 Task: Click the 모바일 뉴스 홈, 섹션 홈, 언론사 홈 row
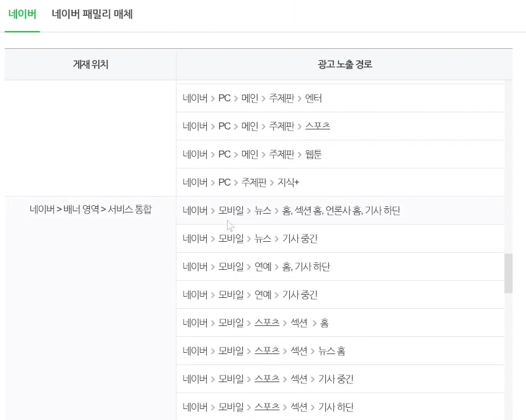tap(340, 211)
